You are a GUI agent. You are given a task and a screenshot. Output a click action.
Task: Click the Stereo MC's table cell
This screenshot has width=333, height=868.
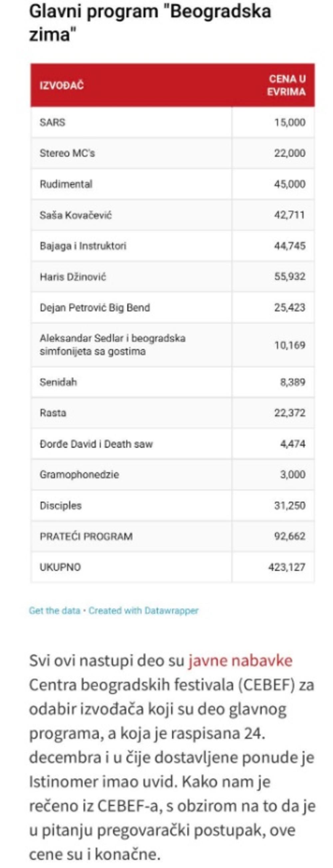67,153
